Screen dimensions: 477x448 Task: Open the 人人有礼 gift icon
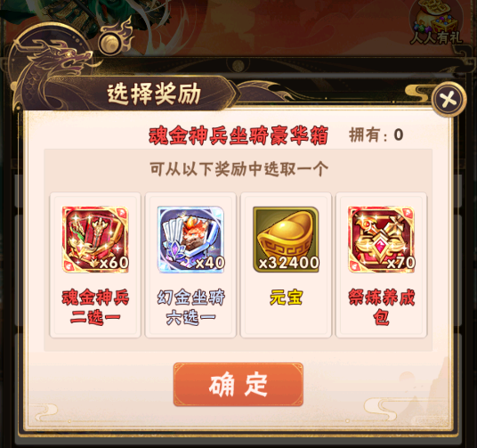tap(435, 24)
